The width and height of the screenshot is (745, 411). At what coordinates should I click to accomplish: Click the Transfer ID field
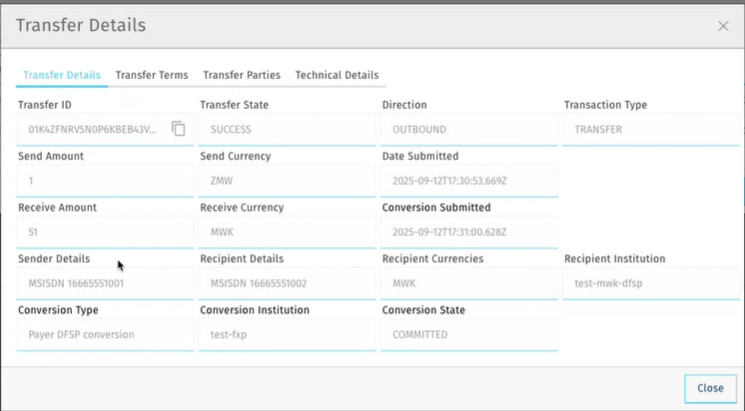point(92,129)
